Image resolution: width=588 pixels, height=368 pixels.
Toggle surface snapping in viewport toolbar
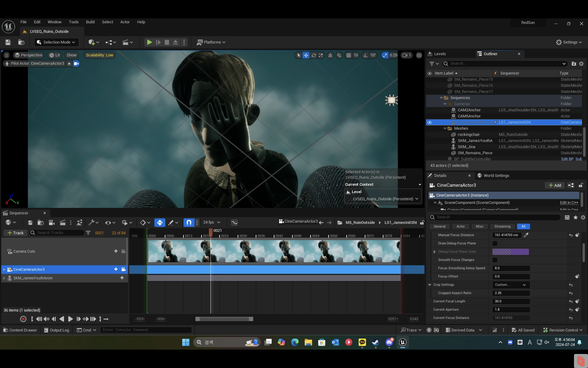point(339,55)
